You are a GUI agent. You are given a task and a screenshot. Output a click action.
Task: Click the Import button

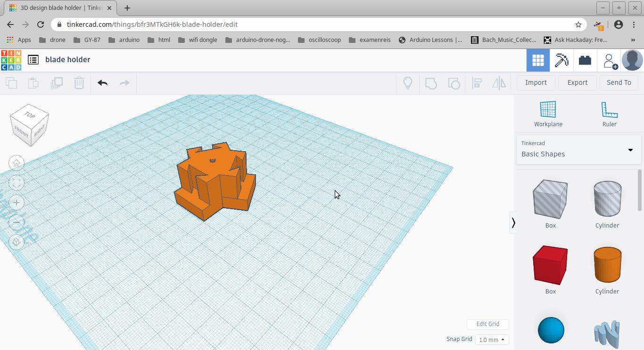point(536,82)
